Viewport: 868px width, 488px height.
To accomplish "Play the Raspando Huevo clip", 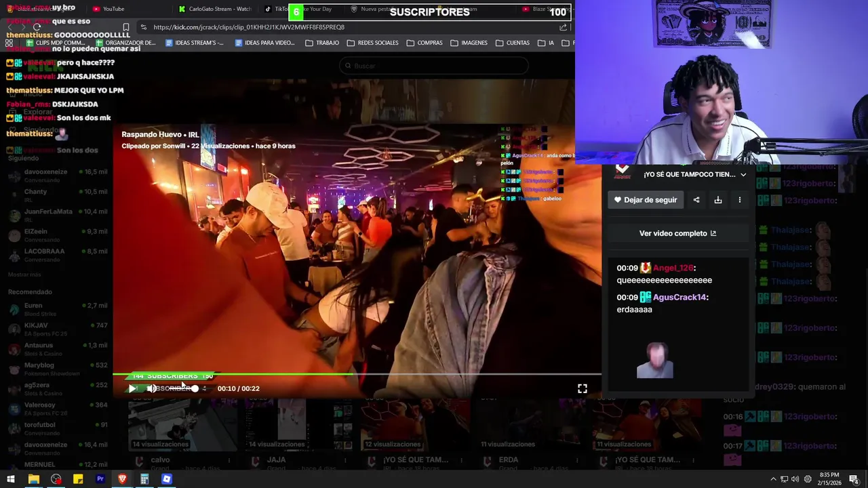I will [132, 388].
